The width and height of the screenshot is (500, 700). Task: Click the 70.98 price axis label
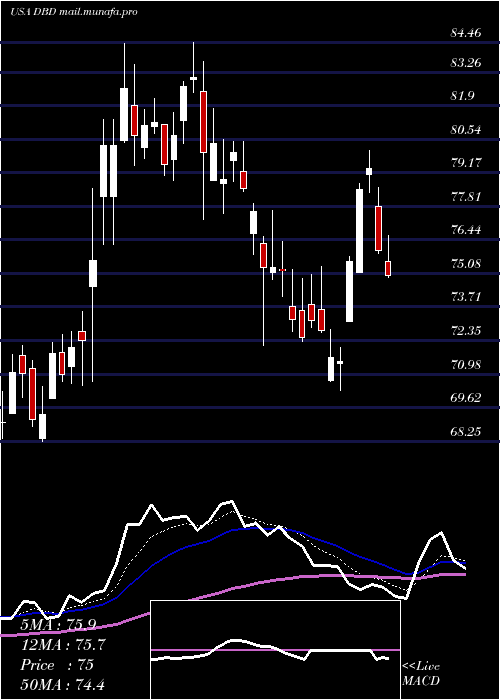point(466,365)
